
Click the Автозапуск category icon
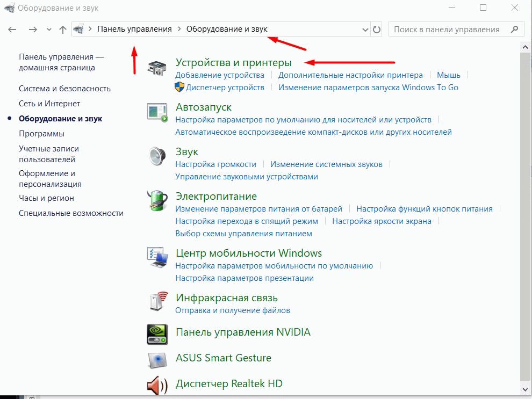[x=157, y=112]
